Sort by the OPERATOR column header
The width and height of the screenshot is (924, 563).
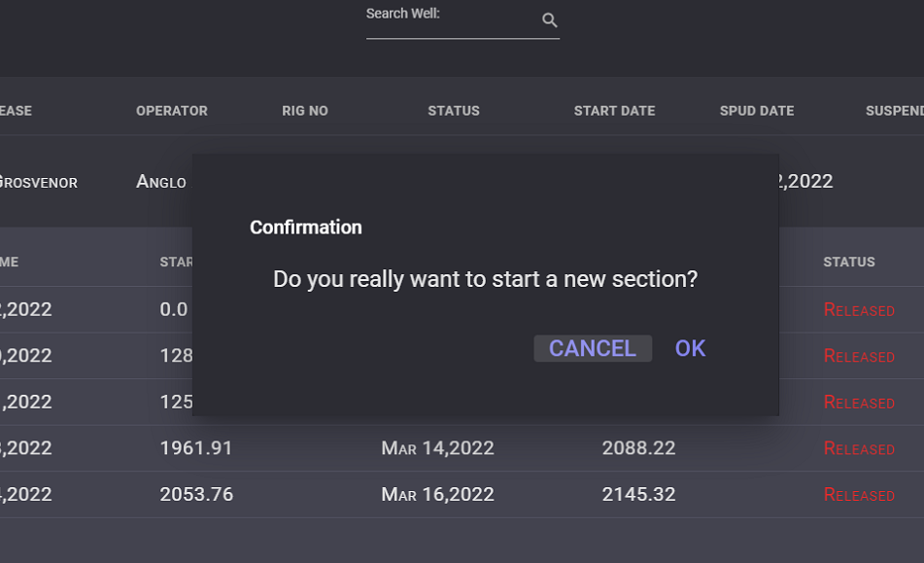(x=172, y=111)
